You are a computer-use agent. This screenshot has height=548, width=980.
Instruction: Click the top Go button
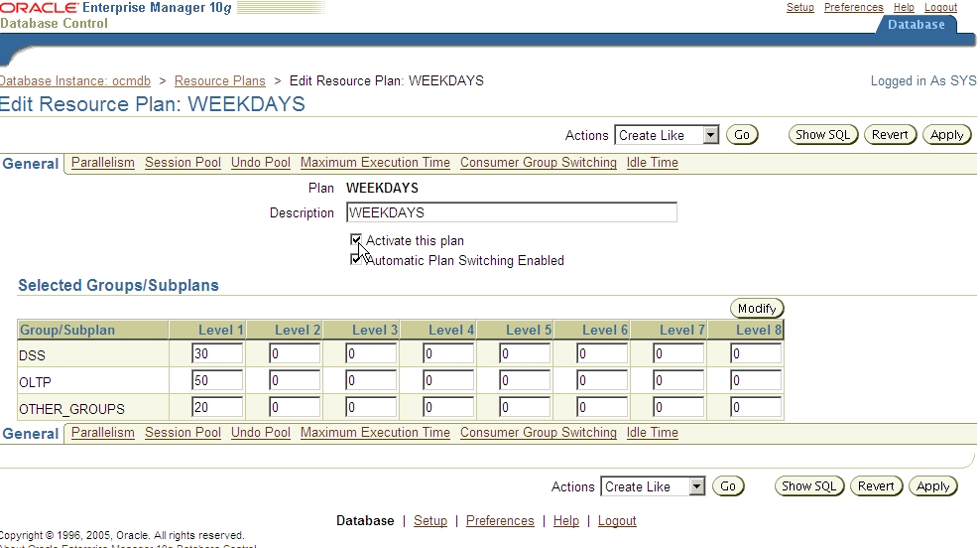[x=742, y=134]
